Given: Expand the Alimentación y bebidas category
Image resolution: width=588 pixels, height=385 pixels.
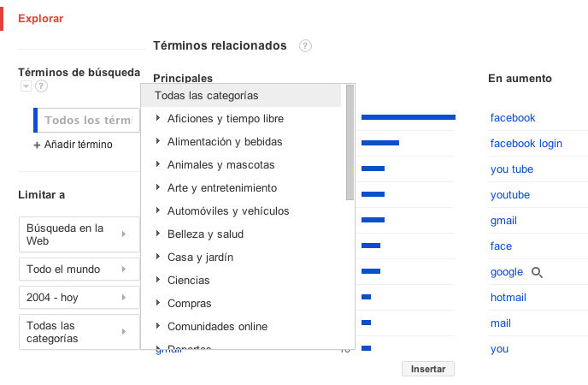Looking at the screenshot, I should pos(159,142).
